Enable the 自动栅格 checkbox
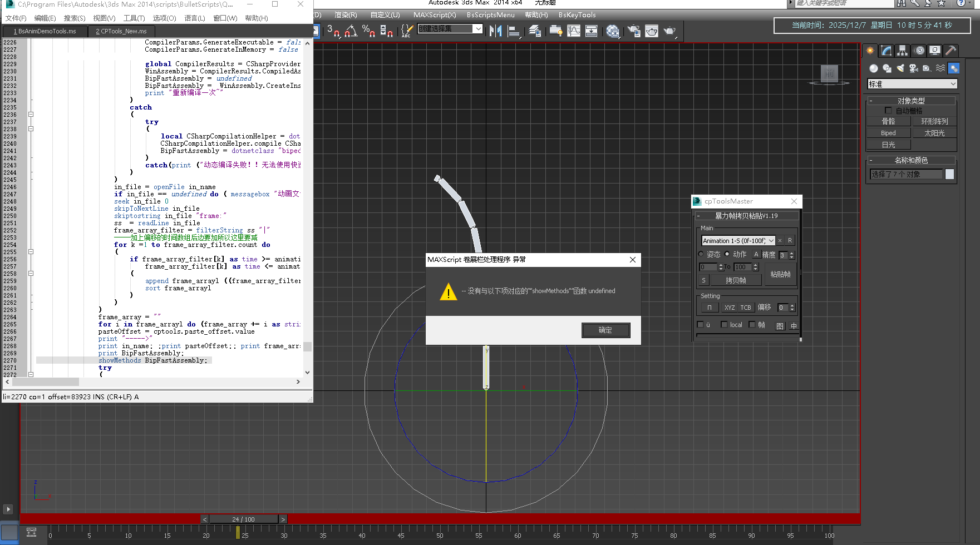This screenshot has width=980, height=545. [x=888, y=111]
